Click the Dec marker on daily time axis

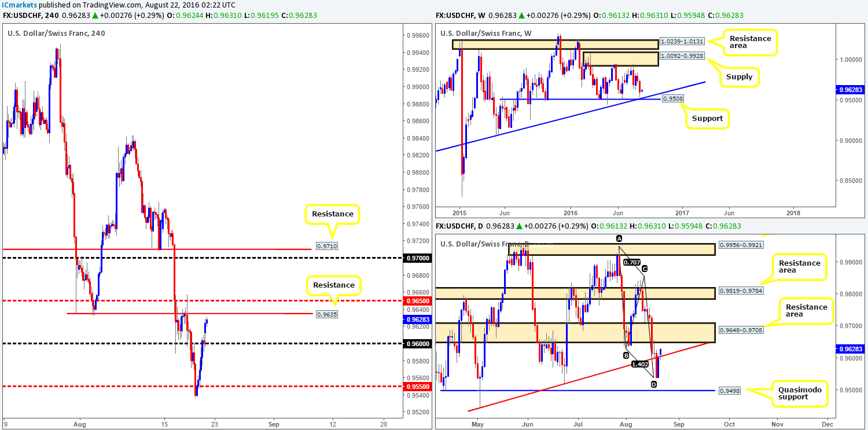point(827,423)
